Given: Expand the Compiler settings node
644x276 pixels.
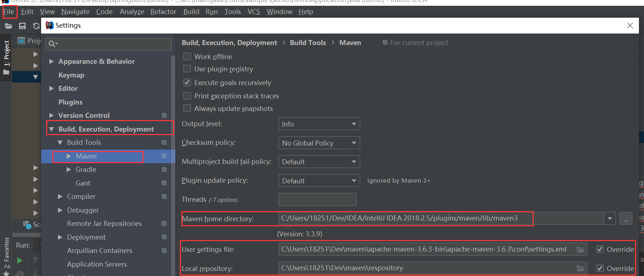Looking at the screenshot, I should tap(60, 196).
